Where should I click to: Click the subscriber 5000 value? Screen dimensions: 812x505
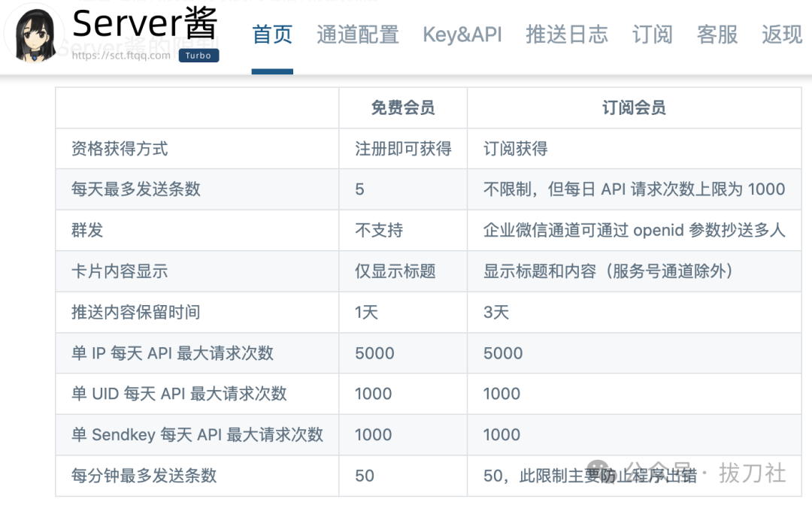click(x=503, y=353)
